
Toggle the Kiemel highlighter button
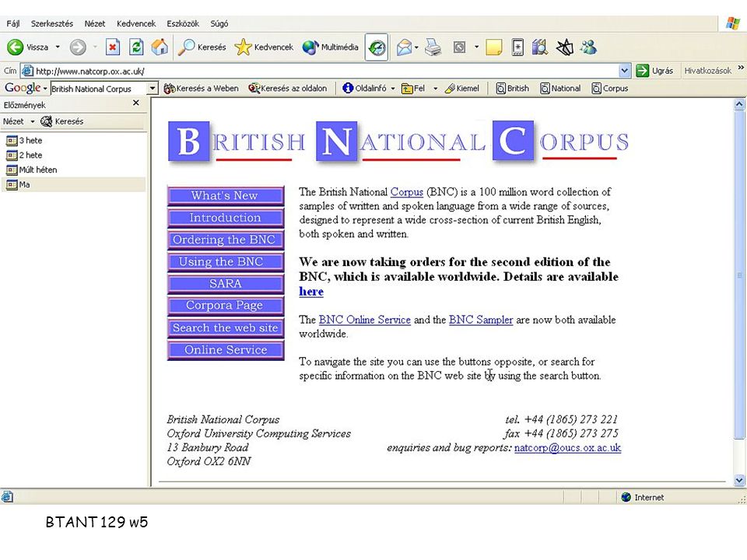point(461,88)
